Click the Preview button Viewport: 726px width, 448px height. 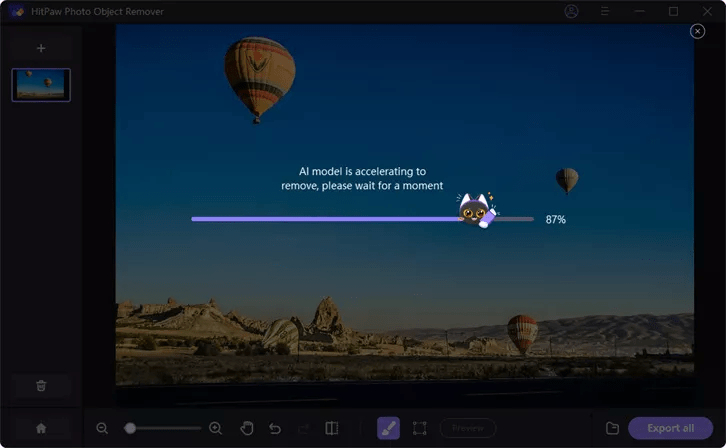coord(468,428)
